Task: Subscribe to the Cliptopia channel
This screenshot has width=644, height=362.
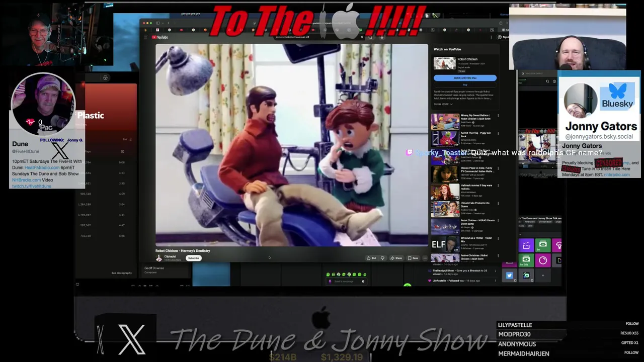Action: pyautogui.click(x=194, y=258)
